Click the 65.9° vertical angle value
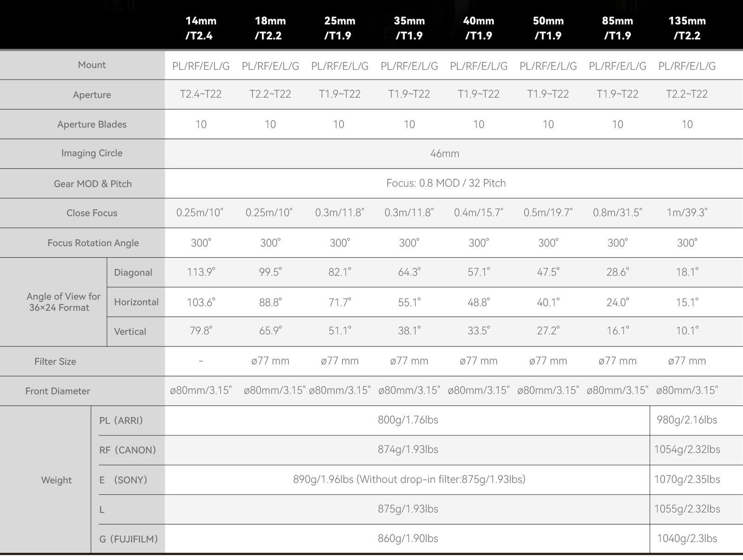 pyautogui.click(x=270, y=331)
